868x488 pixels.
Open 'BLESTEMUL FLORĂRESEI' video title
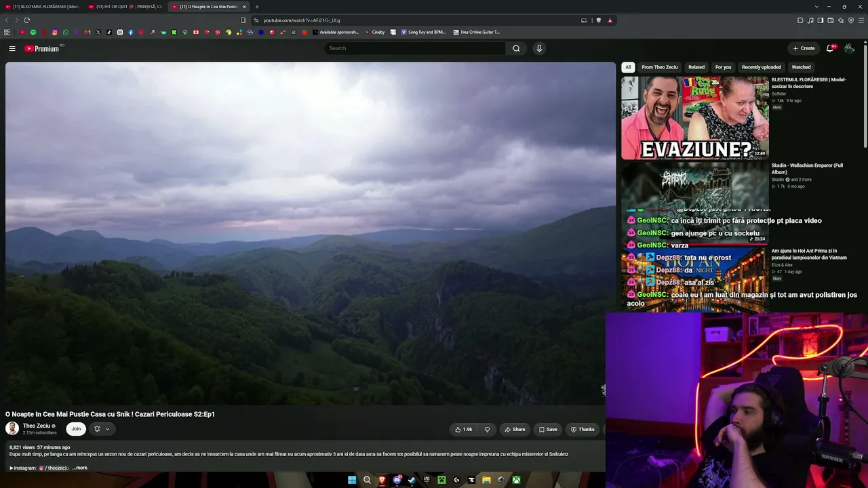coord(808,83)
